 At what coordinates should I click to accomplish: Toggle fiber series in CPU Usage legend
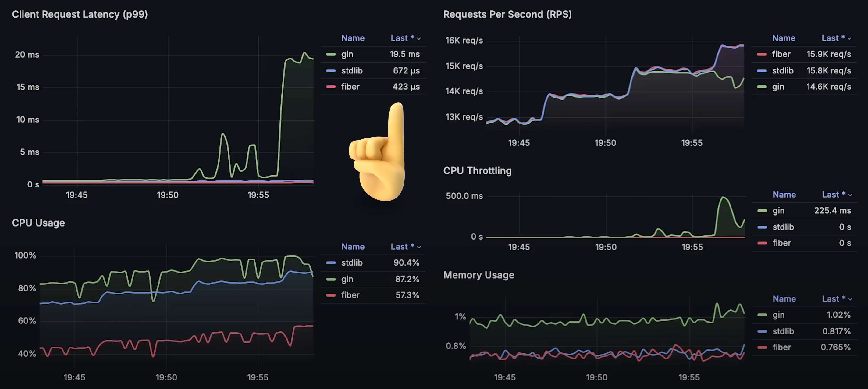(350, 295)
